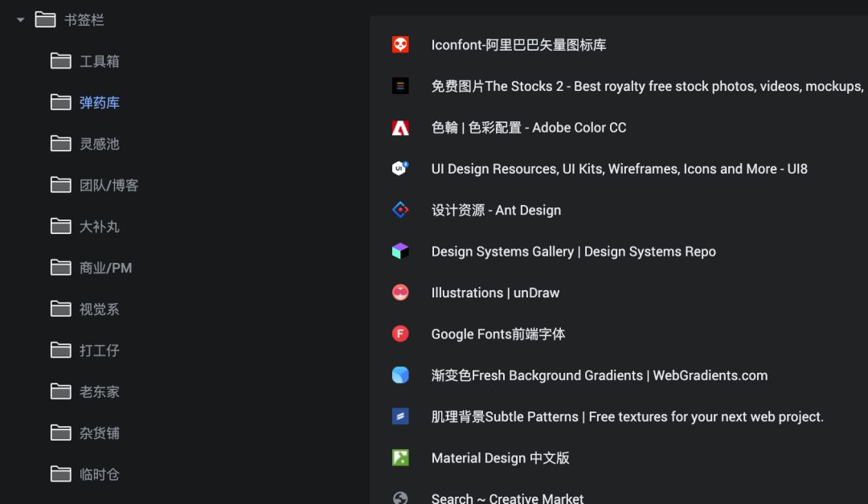Click the 团队/博客 folder icon
The height and width of the screenshot is (504, 868).
click(x=61, y=185)
